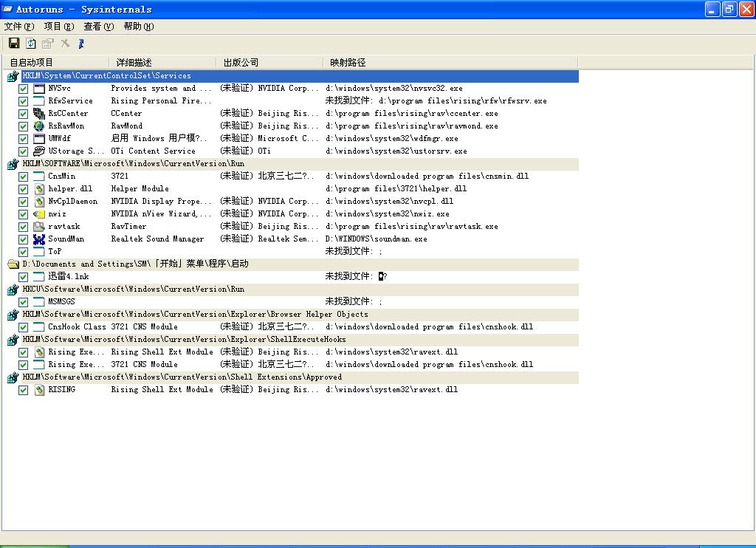
Task: Click the UStorage service icon
Action: tap(39, 151)
